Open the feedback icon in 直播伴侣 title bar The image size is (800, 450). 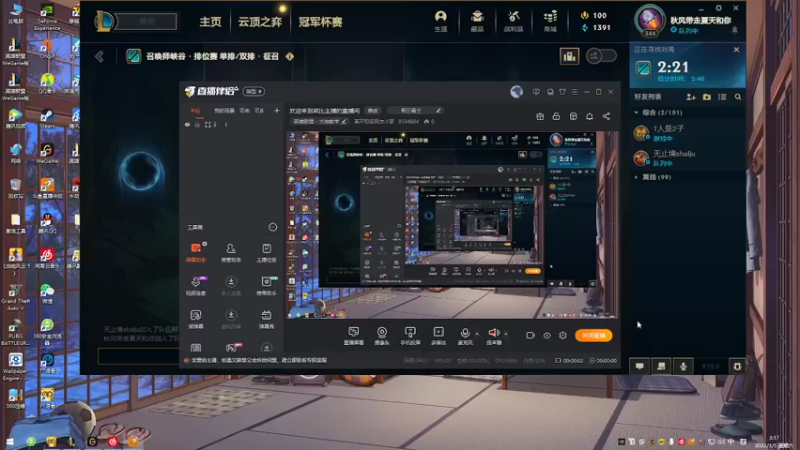[536, 92]
